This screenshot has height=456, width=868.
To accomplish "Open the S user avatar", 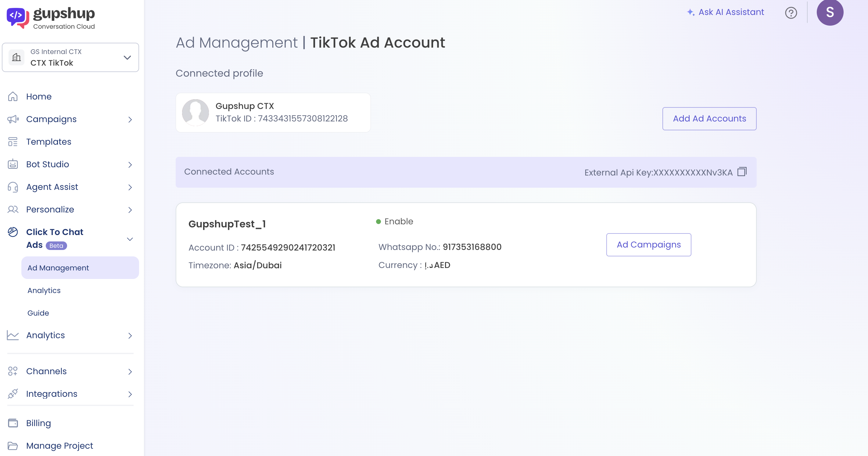I will [x=830, y=13].
